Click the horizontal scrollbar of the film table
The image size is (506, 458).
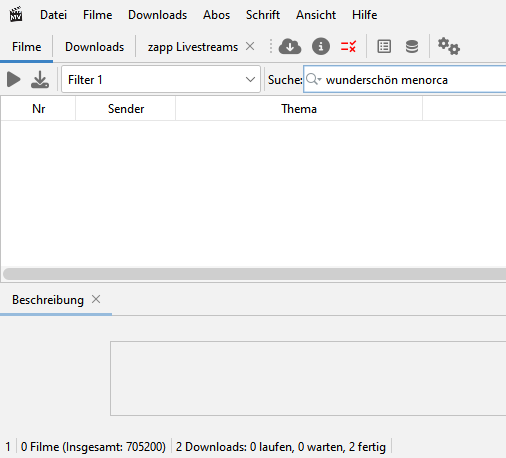(x=254, y=274)
